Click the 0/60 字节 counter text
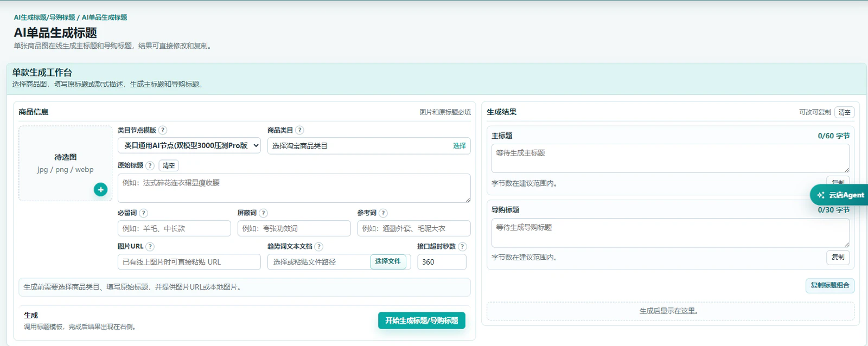This screenshot has width=868, height=346. [834, 136]
